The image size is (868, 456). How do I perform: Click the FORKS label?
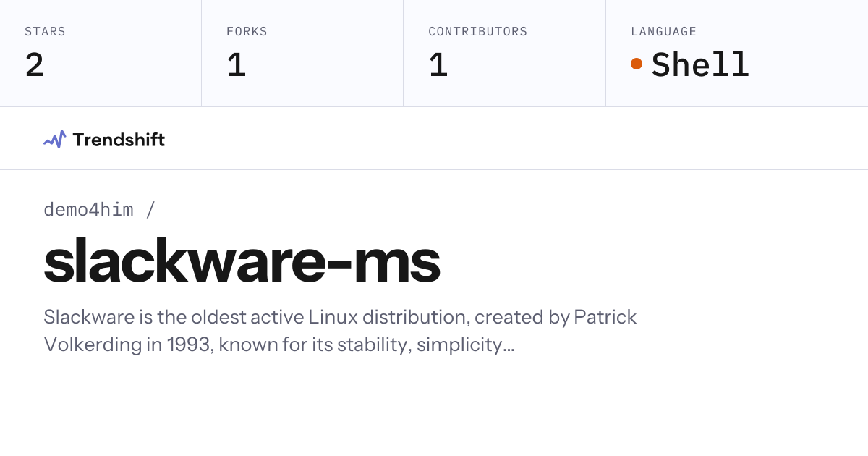point(247,32)
